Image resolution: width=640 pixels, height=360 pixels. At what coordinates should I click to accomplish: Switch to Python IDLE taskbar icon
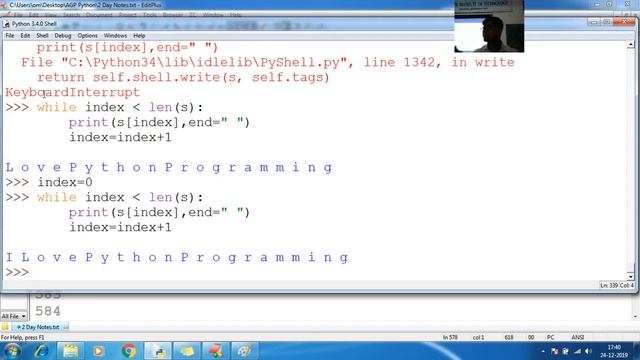158,351
